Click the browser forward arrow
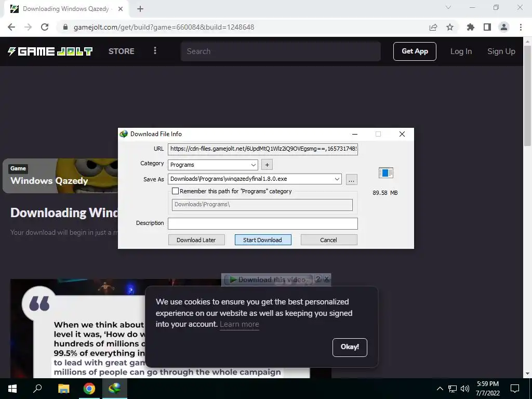 (x=28, y=27)
